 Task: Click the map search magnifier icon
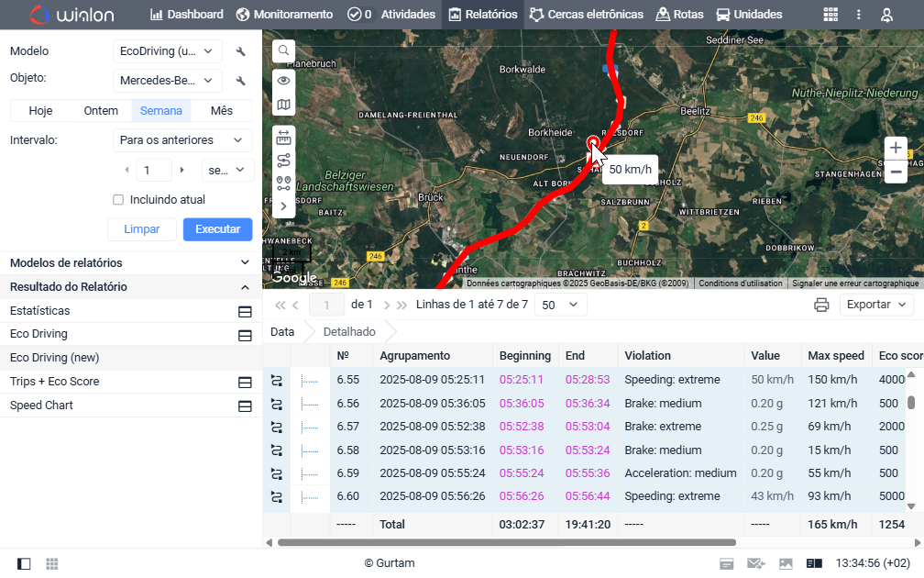[283, 50]
